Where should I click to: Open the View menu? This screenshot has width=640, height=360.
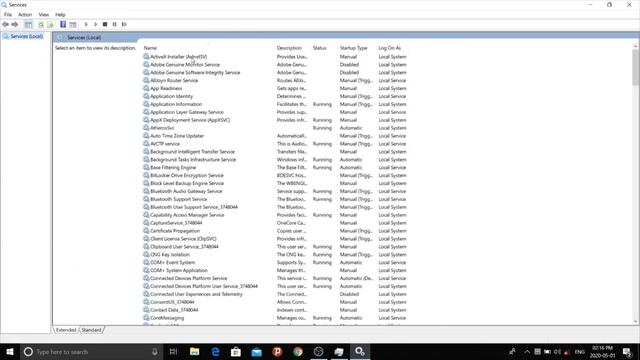[x=44, y=14]
